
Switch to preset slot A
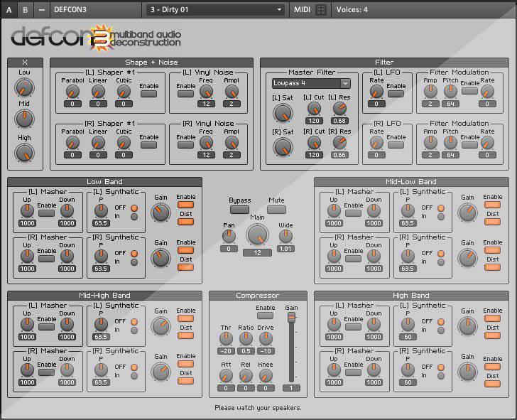[9, 10]
